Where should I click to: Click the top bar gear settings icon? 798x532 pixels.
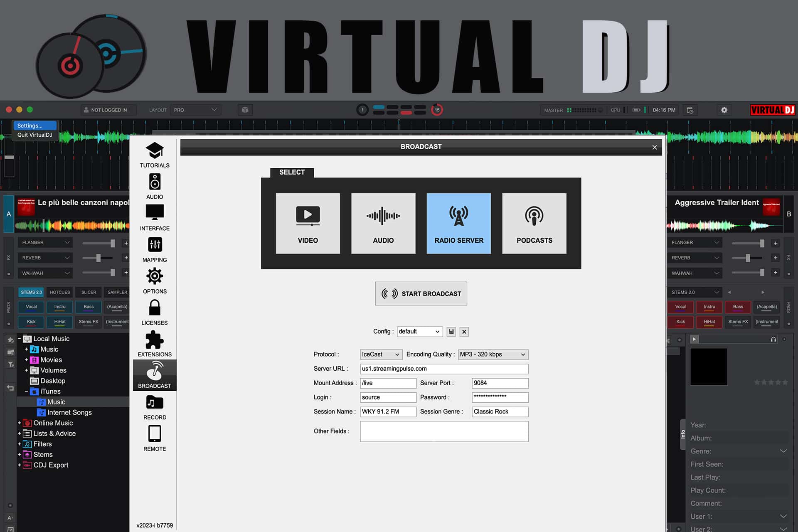pos(724,110)
